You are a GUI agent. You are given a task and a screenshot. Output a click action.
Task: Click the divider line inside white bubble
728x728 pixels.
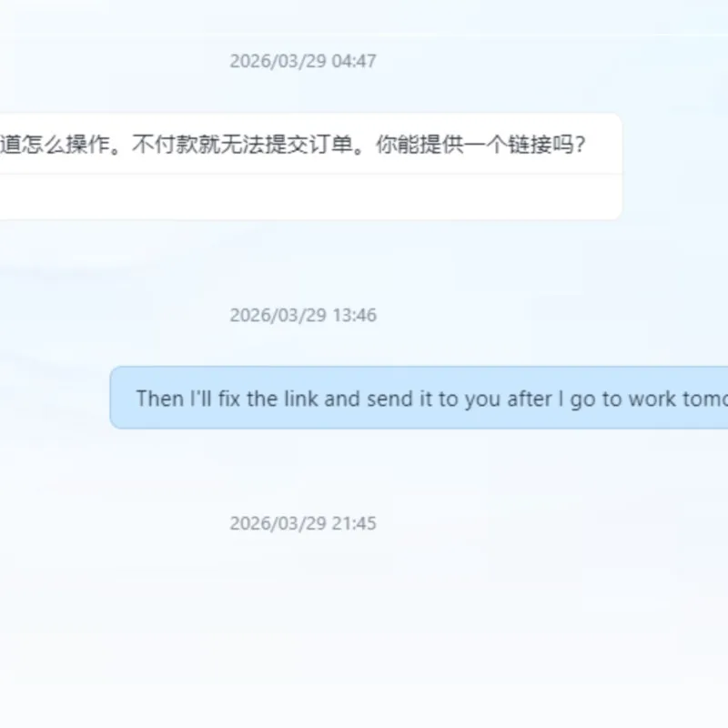[x=310, y=174]
